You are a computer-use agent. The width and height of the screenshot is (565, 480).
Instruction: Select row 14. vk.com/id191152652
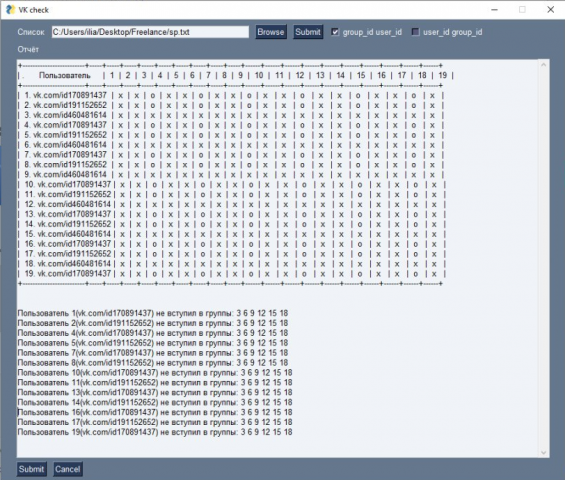(232, 224)
